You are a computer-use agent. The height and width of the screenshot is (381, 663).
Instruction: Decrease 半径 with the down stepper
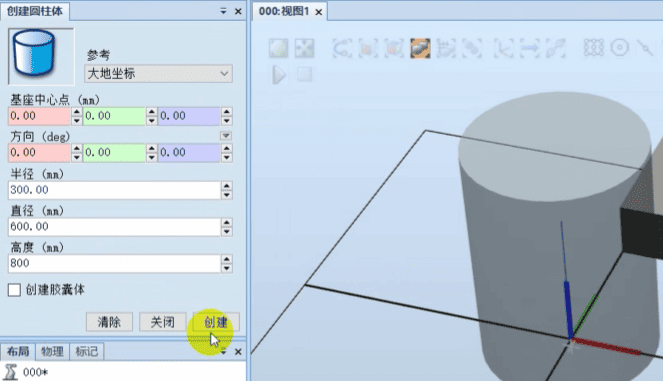coord(227,195)
